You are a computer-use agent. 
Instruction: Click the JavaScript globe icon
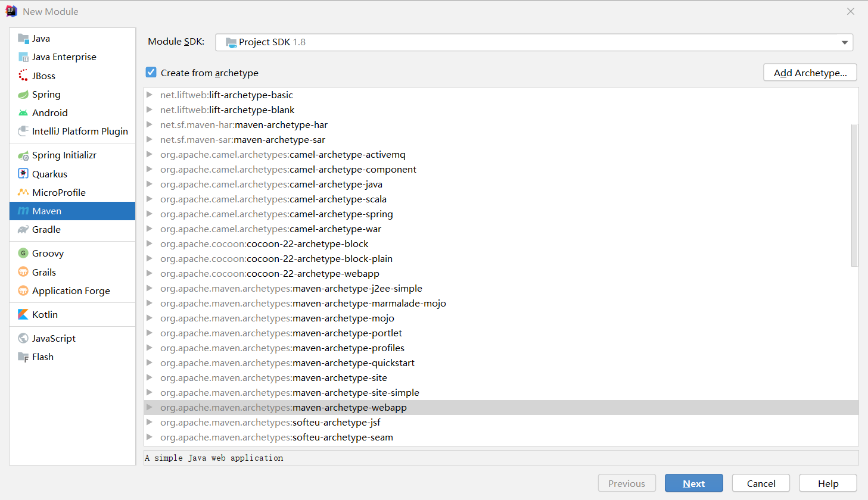point(23,338)
